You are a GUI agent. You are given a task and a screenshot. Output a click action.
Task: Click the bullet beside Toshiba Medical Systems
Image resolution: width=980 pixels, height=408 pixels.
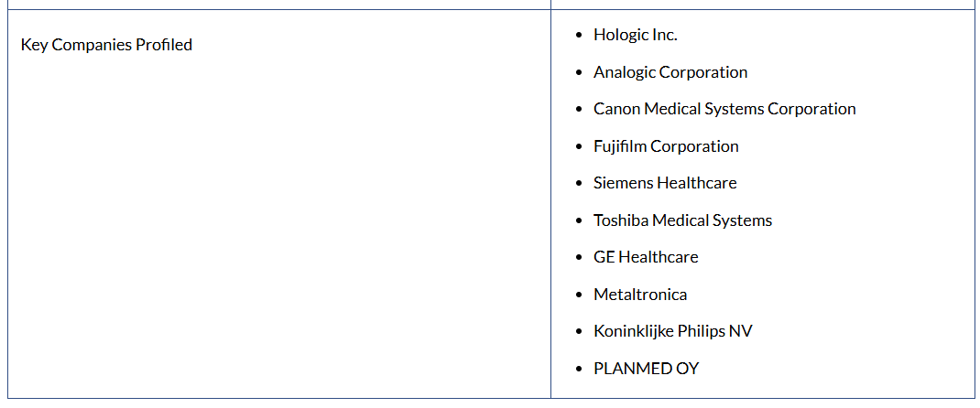pyautogui.click(x=578, y=221)
